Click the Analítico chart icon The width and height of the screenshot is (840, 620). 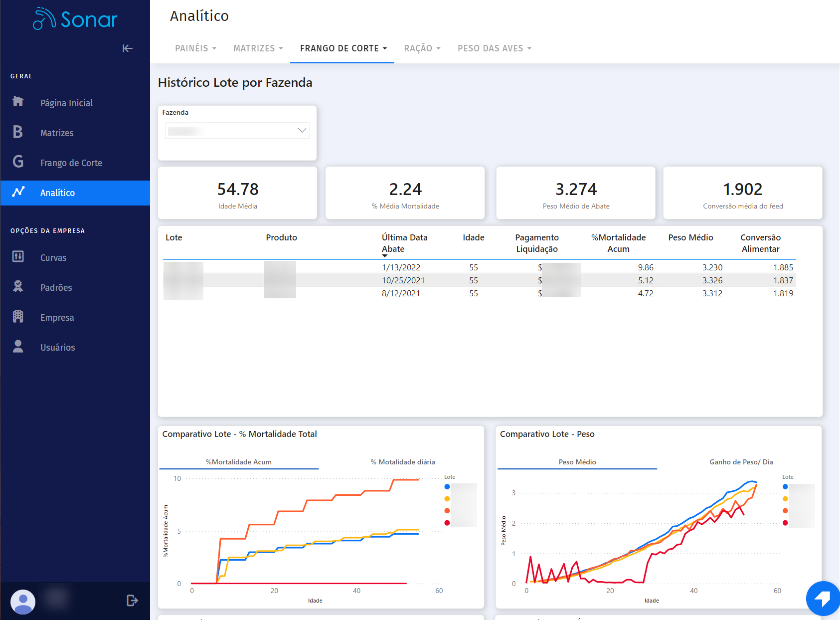(18, 192)
